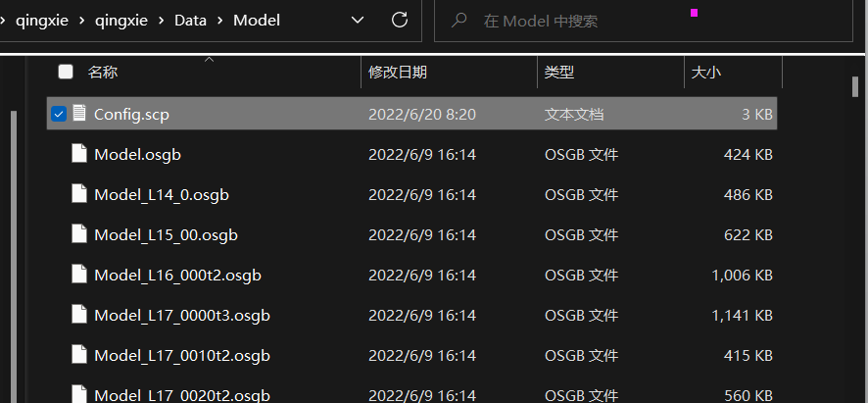The image size is (868, 403).
Task: Click the 622 KB size cell
Action: [747, 234]
